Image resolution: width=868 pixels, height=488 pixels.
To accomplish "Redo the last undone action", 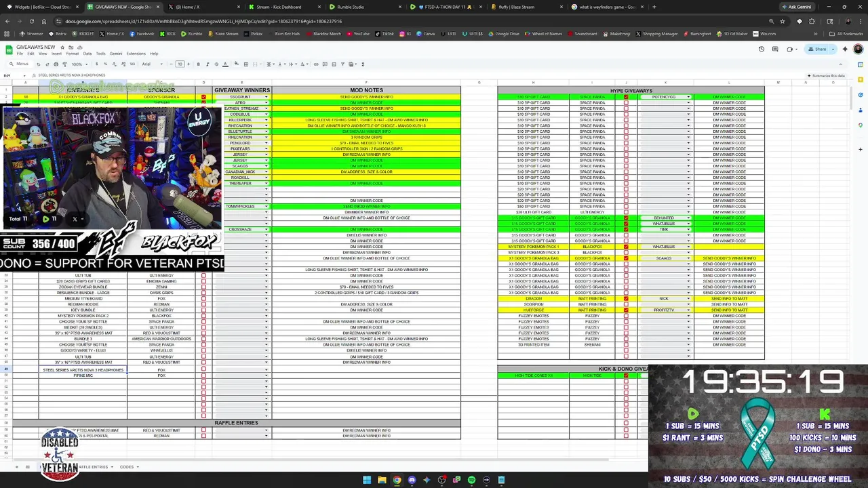I will [47, 64].
